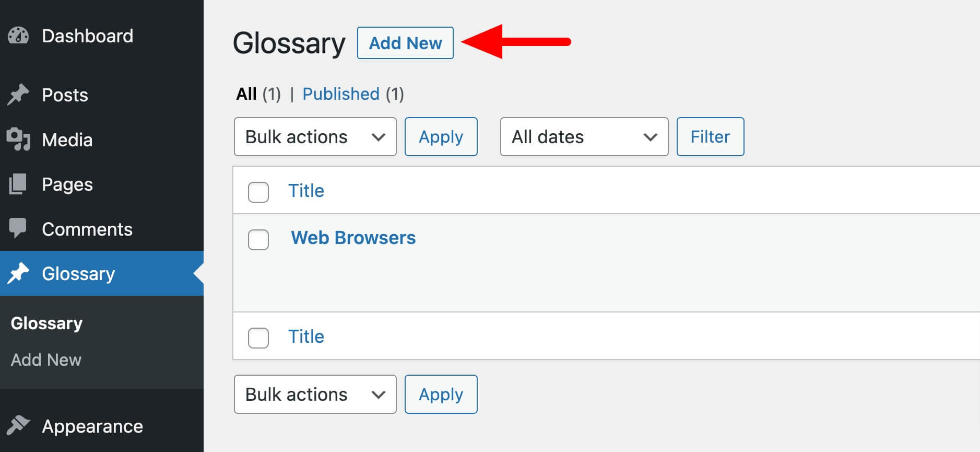Open the Add New submenu item

tap(46, 360)
